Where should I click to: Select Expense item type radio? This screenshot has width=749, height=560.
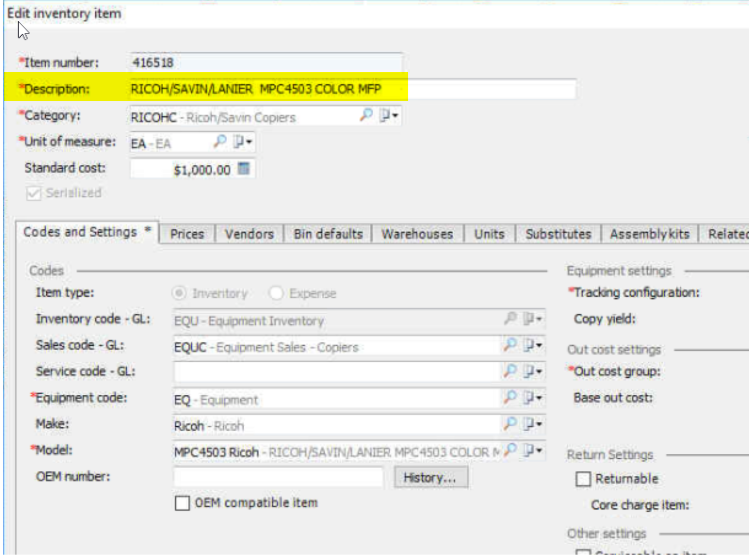pos(276,294)
